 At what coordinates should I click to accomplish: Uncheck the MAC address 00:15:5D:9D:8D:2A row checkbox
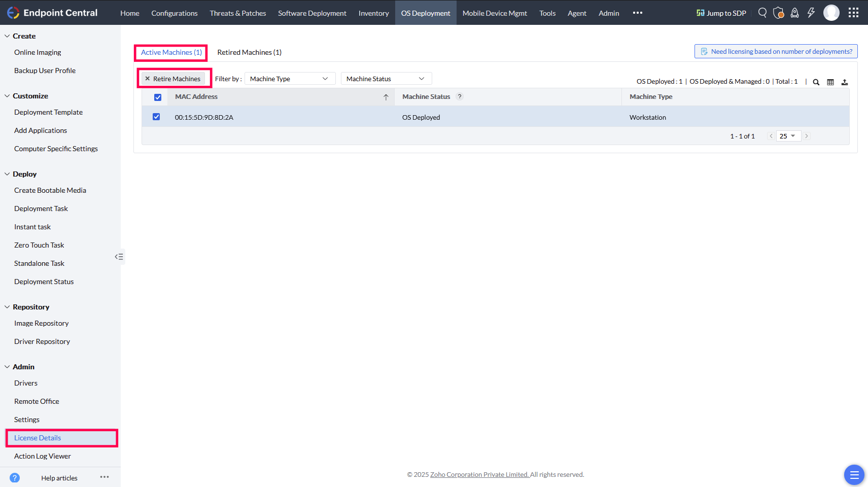[156, 116]
